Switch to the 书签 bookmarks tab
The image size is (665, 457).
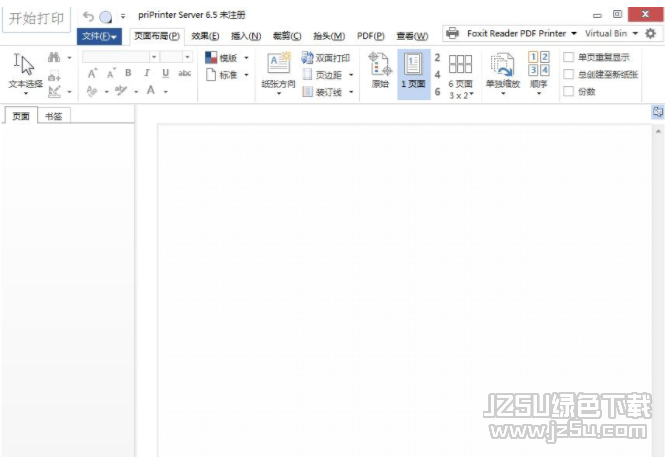[53, 116]
